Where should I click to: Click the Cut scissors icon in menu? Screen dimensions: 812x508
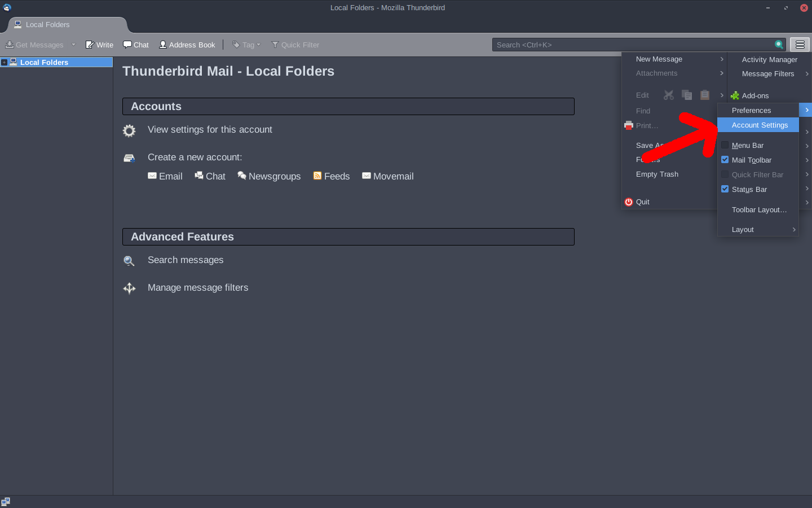click(669, 95)
